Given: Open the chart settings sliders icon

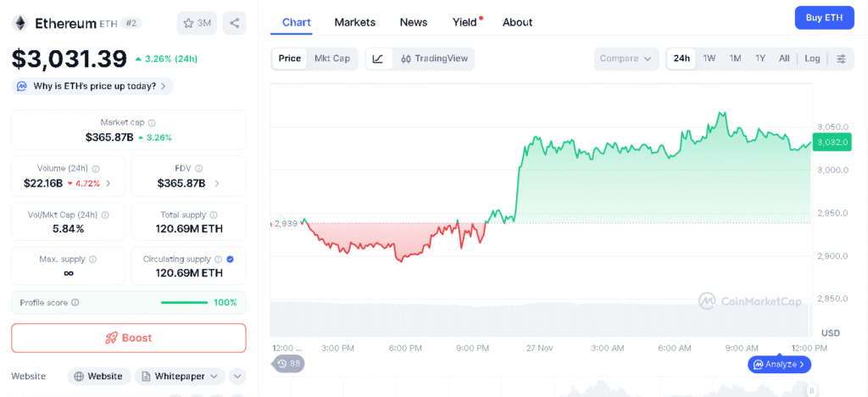Looking at the screenshot, I should 841,59.
